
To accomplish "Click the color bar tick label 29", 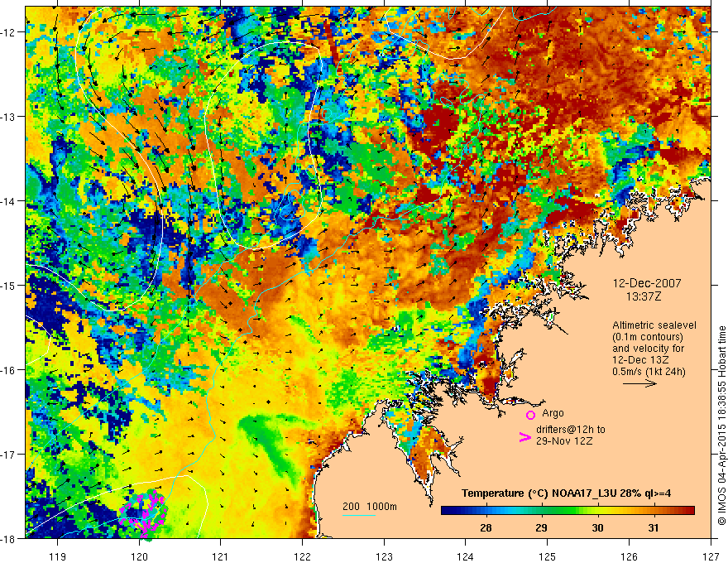I will point(541,527).
